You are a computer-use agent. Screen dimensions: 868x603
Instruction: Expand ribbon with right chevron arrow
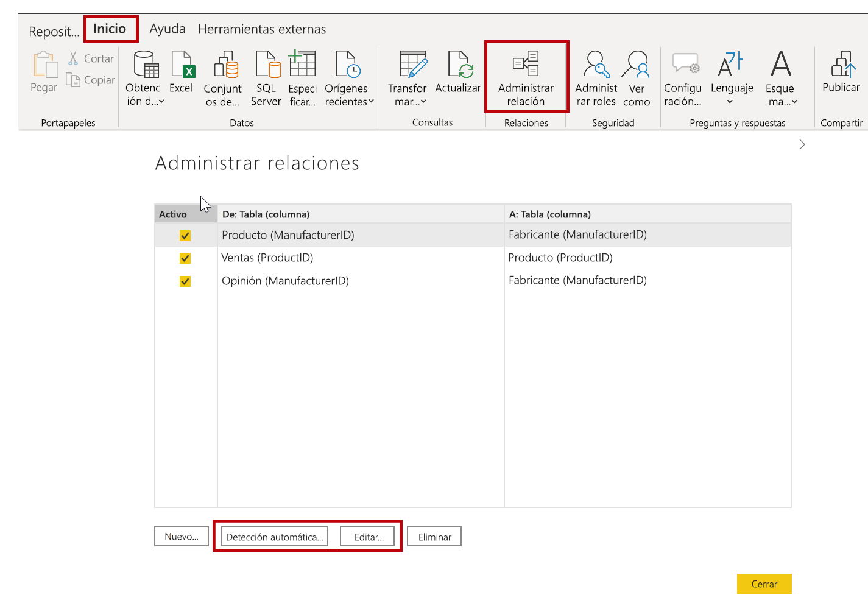[802, 144]
